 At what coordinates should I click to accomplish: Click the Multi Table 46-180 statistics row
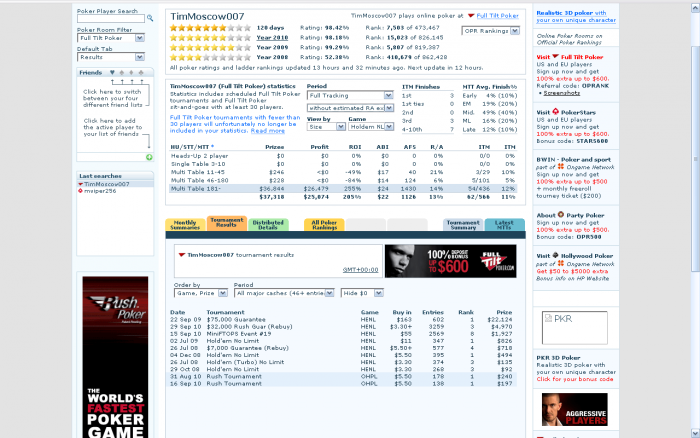343,180
